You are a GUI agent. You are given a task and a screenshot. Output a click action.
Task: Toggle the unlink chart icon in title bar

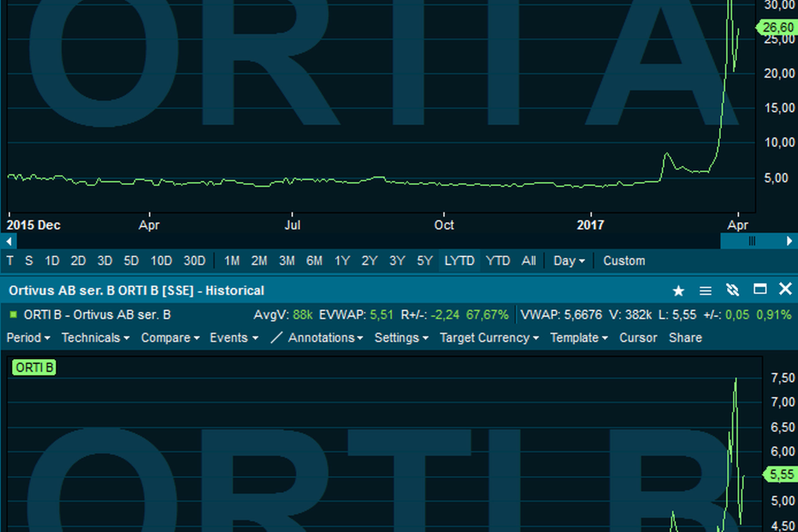click(x=733, y=290)
